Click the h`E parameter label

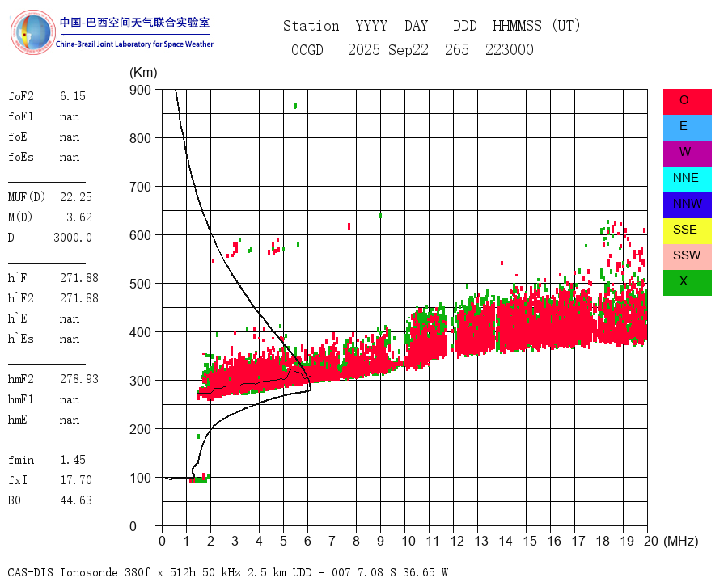pyautogui.click(x=18, y=318)
